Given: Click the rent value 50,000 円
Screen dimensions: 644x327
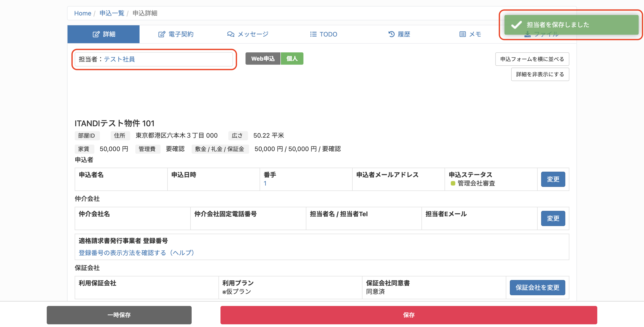Looking at the screenshot, I should pyautogui.click(x=114, y=149).
